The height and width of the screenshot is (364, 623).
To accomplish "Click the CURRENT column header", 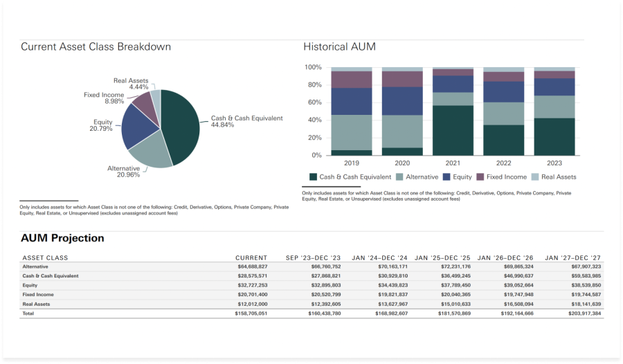I will click(x=251, y=258).
